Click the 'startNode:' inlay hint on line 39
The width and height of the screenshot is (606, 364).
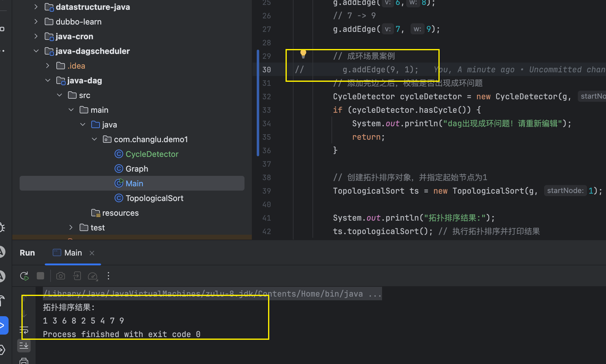point(565,191)
